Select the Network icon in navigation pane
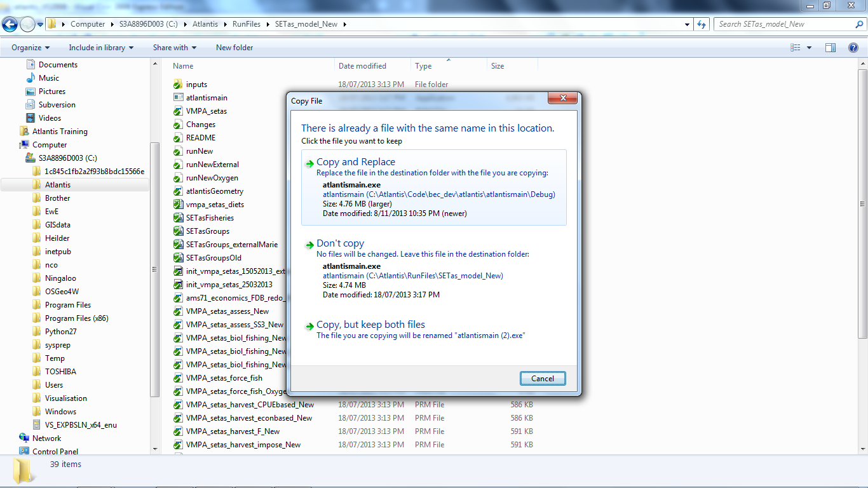868x488 pixels. pyautogui.click(x=24, y=438)
